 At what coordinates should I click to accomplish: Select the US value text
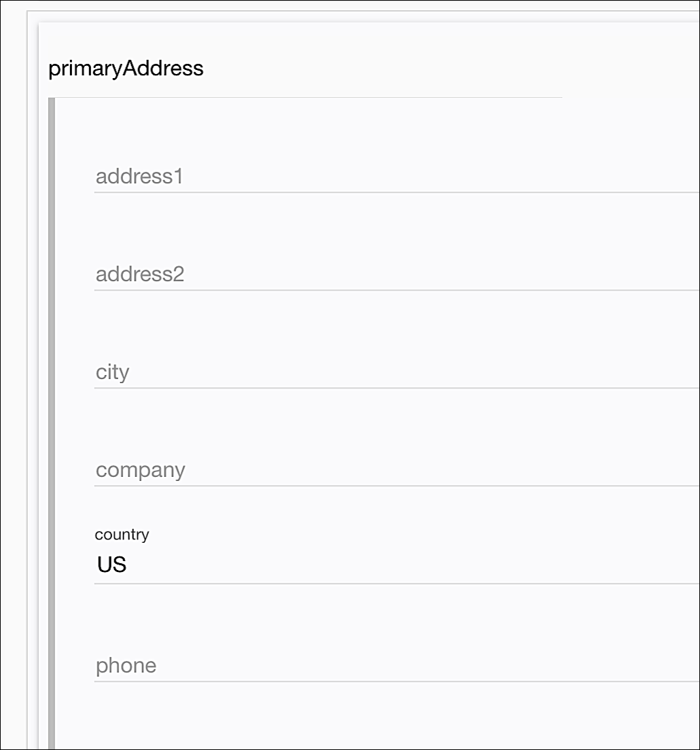tap(112, 565)
